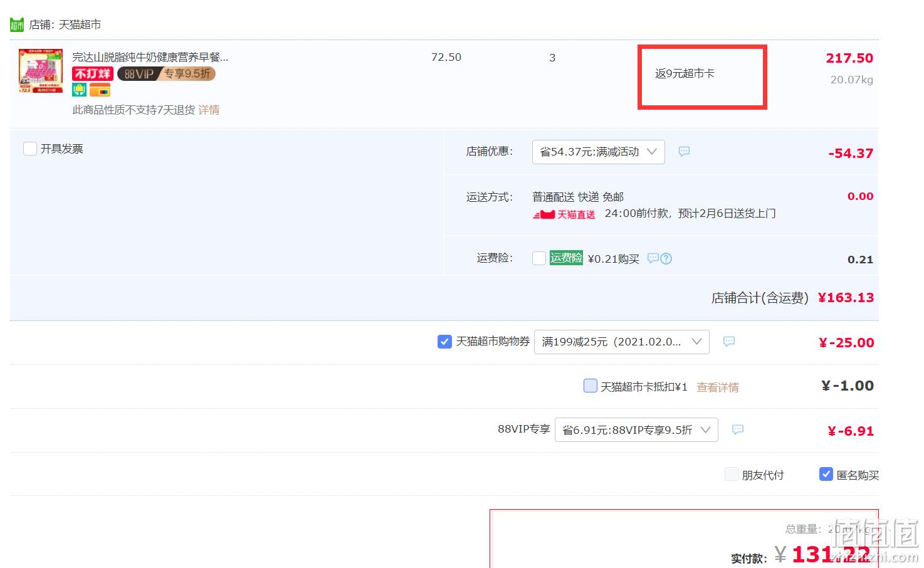Click the green 运费险 label
The width and height of the screenshot is (924, 568).
click(x=566, y=258)
